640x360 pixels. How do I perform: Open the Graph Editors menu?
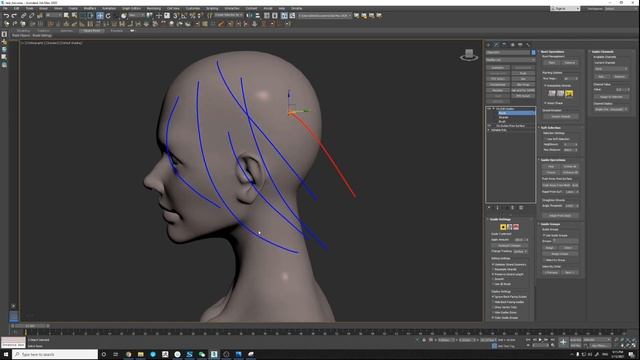click(x=131, y=8)
